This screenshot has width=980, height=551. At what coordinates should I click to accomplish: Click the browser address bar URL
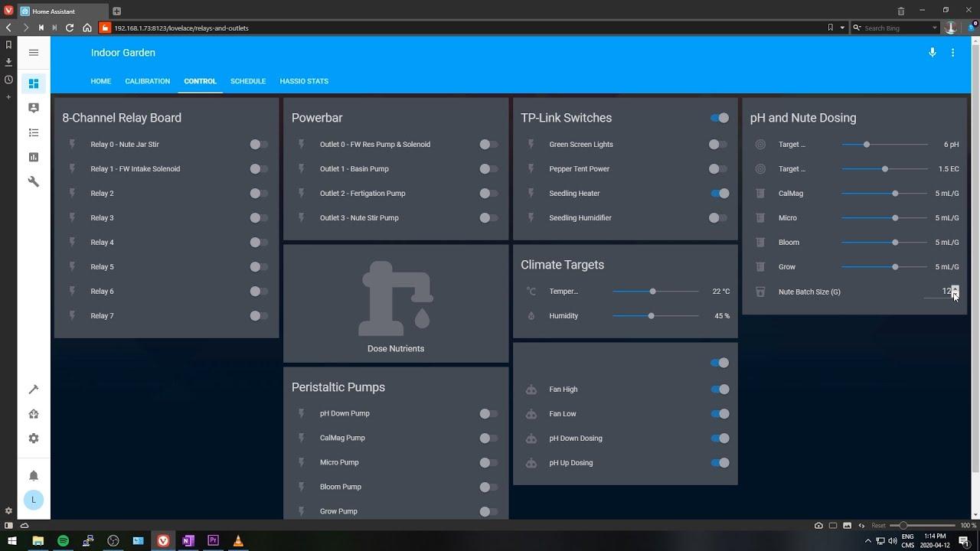(x=181, y=28)
